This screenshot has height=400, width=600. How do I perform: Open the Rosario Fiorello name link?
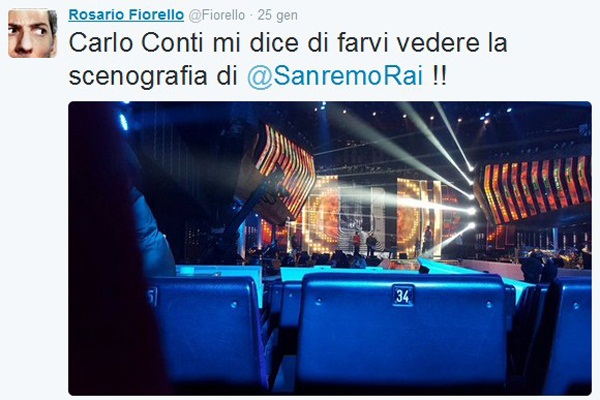[x=126, y=15]
